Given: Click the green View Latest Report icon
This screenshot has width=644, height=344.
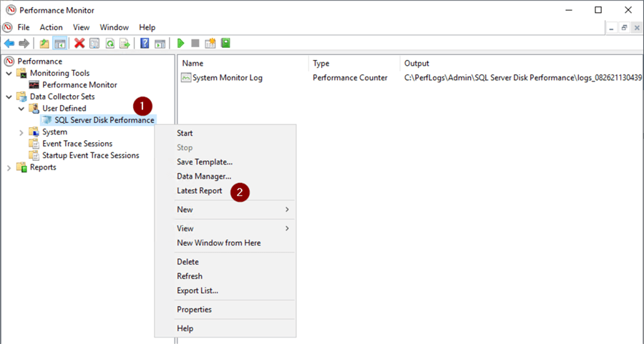Looking at the screenshot, I should tap(225, 44).
